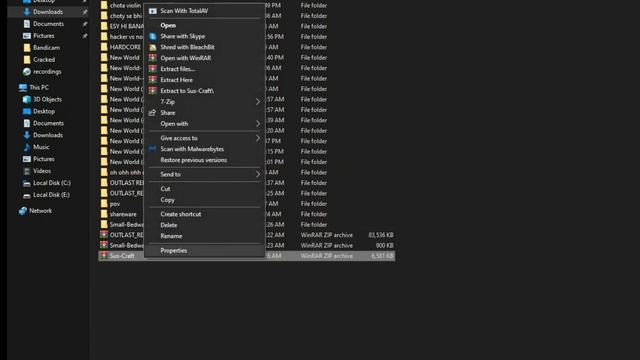This screenshot has height=360, width=640.
Task: Select Extract to Sus-Craft\
Action: (204, 91)
